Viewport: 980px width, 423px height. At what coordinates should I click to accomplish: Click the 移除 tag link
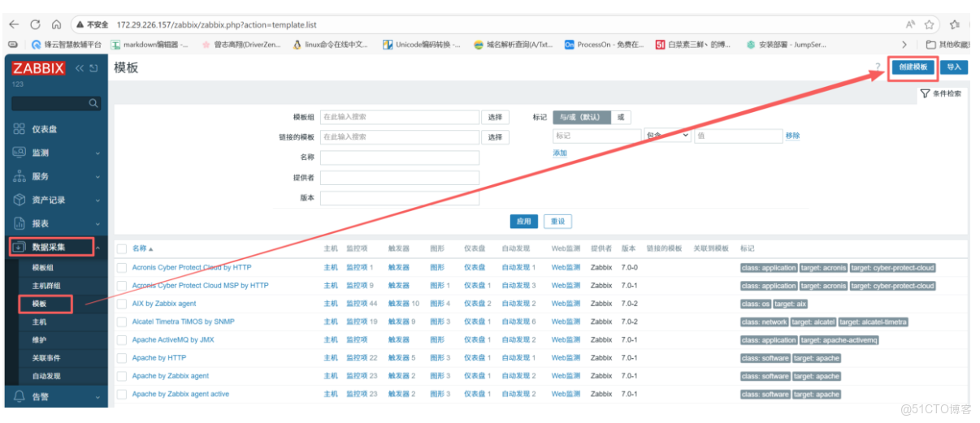(792, 136)
